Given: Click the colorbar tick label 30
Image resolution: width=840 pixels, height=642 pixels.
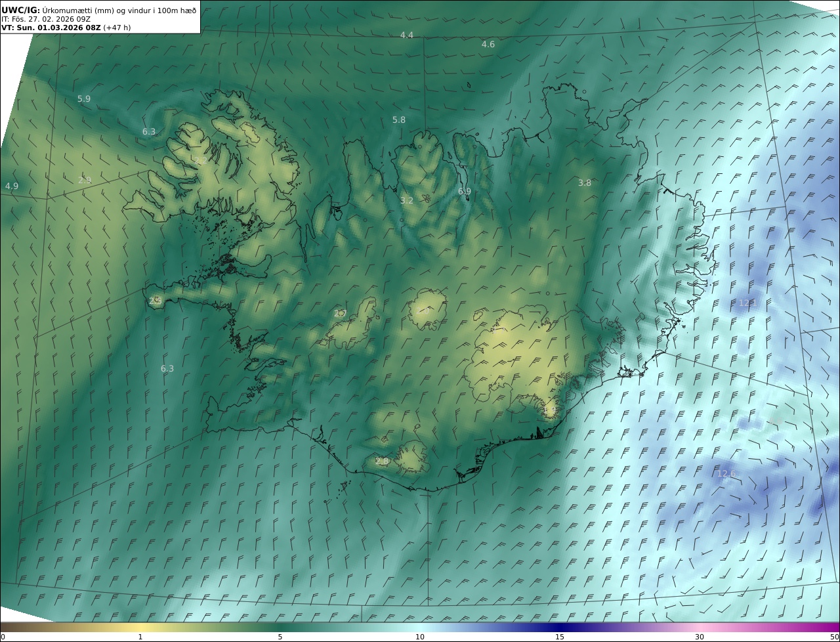Looking at the screenshot, I should [700, 637].
